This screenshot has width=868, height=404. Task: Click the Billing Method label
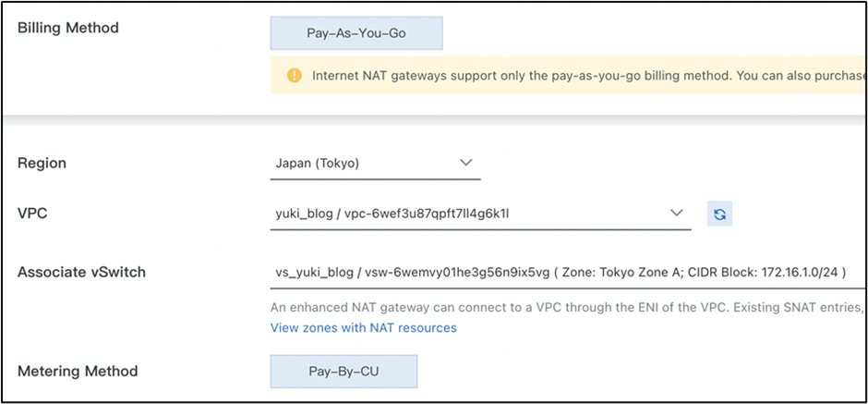68,28
